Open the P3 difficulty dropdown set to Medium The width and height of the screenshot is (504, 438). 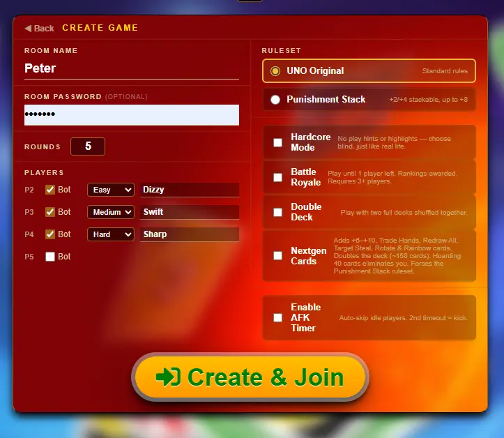coord(111,212)
